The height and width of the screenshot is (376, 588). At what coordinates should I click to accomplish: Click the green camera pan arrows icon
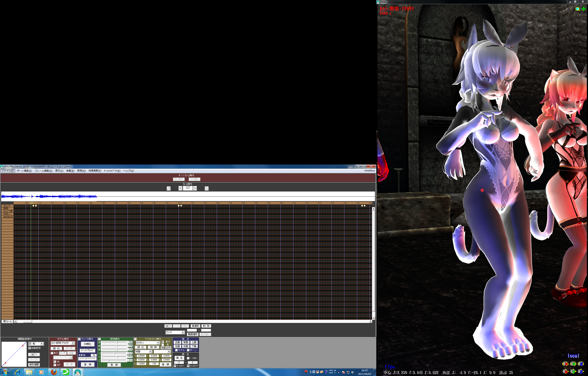(584, 9)
